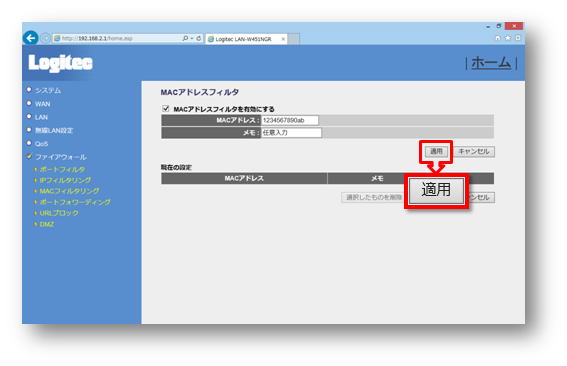The height and width of the screenshot is (366, 567).
Task: Expand the WAN menu
Action: [43, 104]
